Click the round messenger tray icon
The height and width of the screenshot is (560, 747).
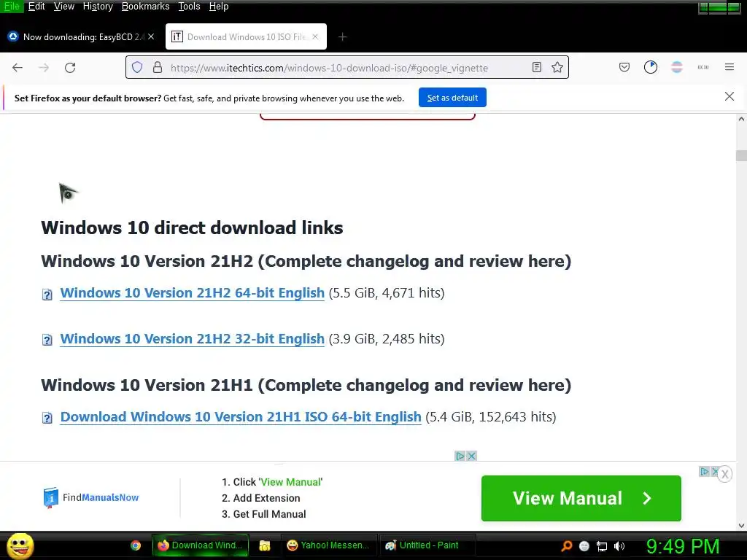coord(584,546)
